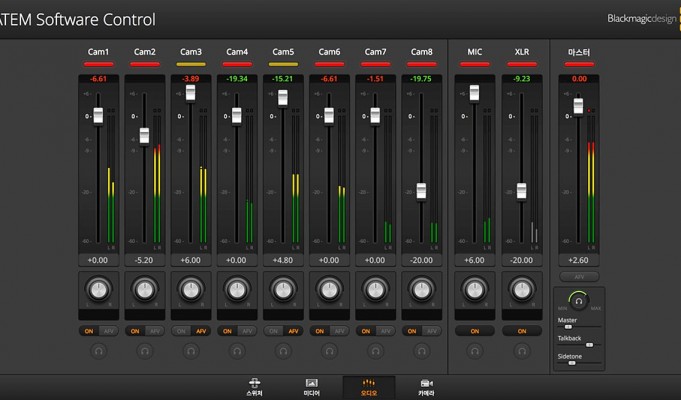Viewport: 681px width, 400px height.
Task: Click Cam1 fader handle
Action: [99, 116]
